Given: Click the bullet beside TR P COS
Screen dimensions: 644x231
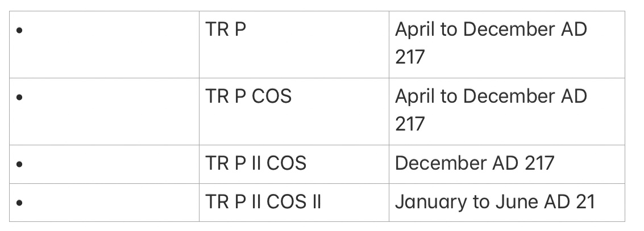Looking at the screenshot, I should (x=20, y=98).
